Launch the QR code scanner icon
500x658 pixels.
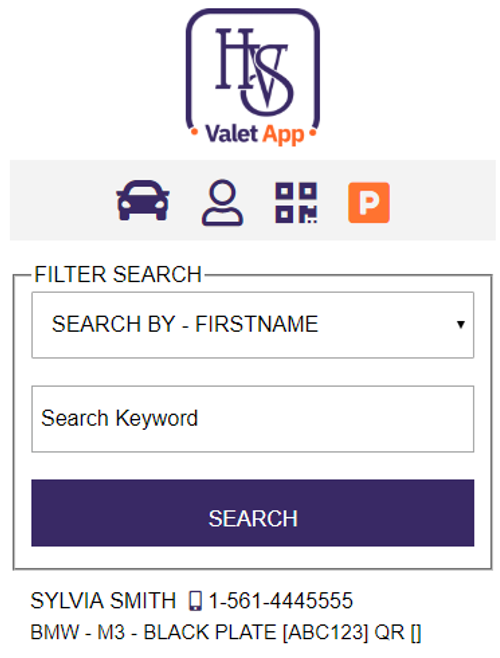(296, 202)
